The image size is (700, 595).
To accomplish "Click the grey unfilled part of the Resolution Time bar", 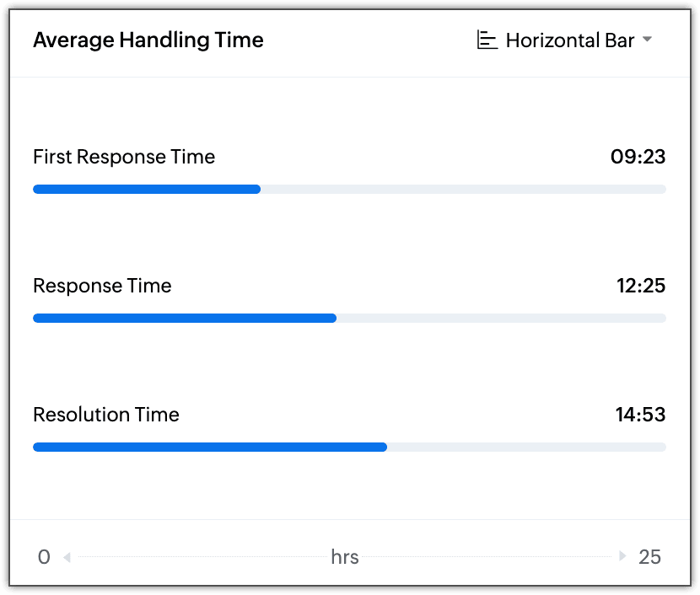I will coord(527,447).
